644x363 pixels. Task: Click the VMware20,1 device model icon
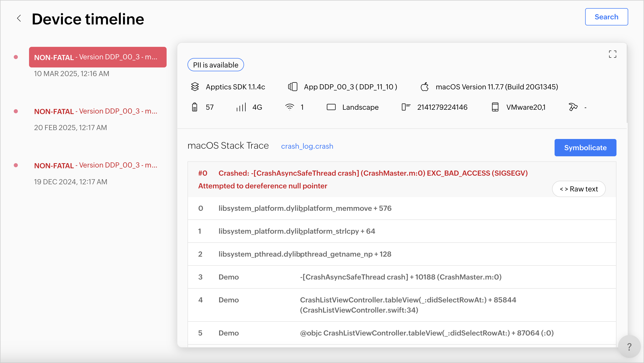(x=495, y=107)
